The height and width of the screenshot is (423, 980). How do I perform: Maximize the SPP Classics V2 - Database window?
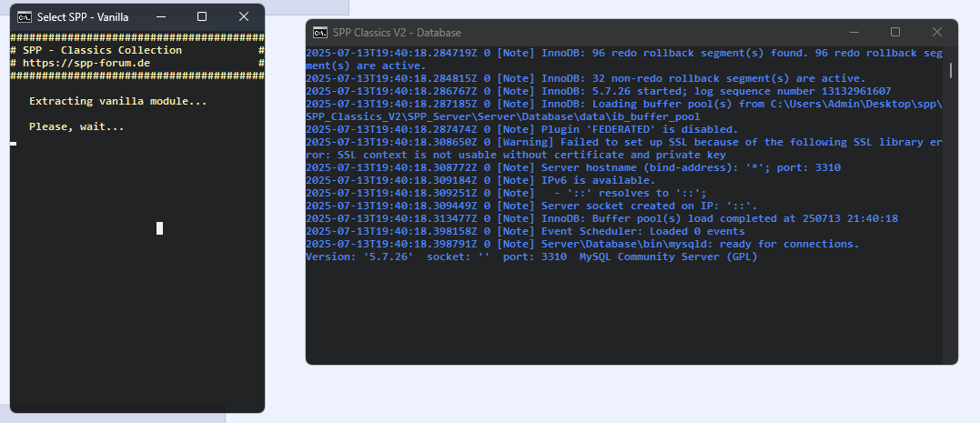point(895,32)
